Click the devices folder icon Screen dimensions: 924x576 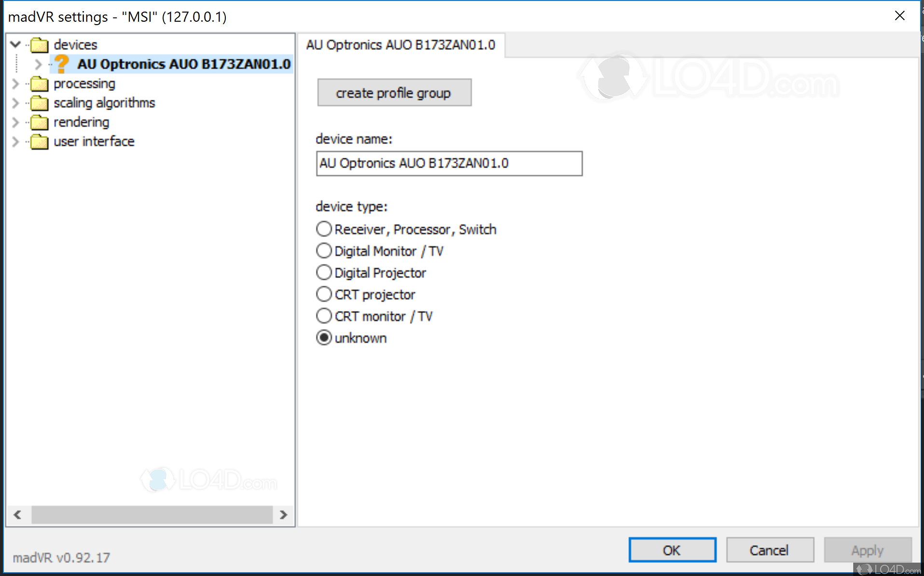pos(40,45)
